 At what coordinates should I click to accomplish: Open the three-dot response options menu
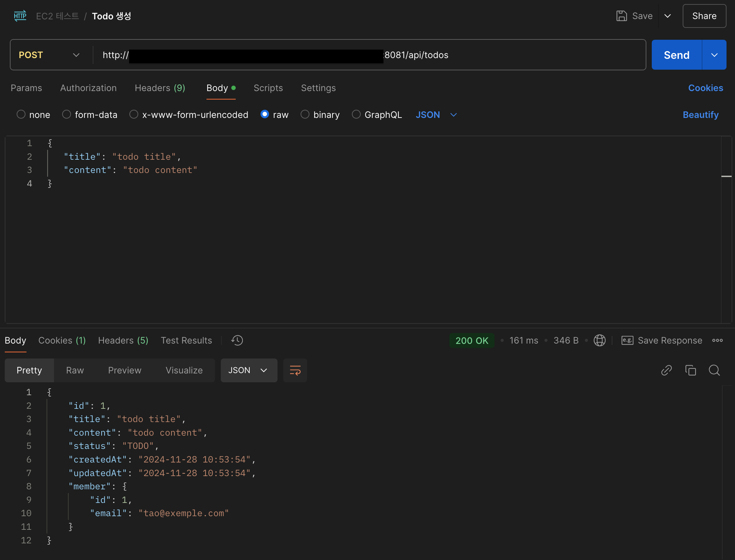point(717,340)
